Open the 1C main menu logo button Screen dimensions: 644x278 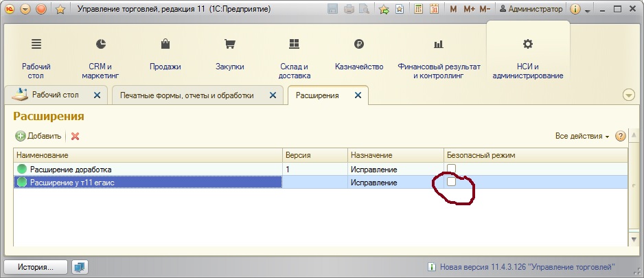pos(10,9)
